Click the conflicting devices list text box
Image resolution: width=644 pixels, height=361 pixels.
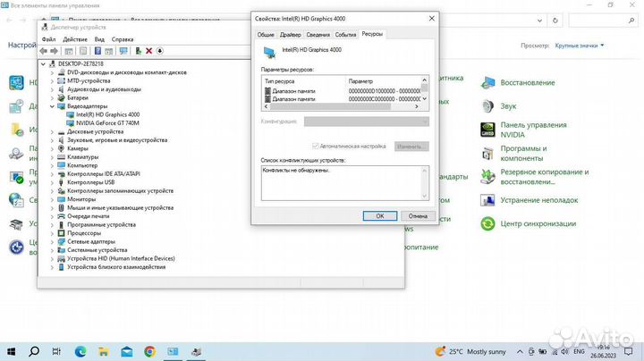tap(345, 183)
